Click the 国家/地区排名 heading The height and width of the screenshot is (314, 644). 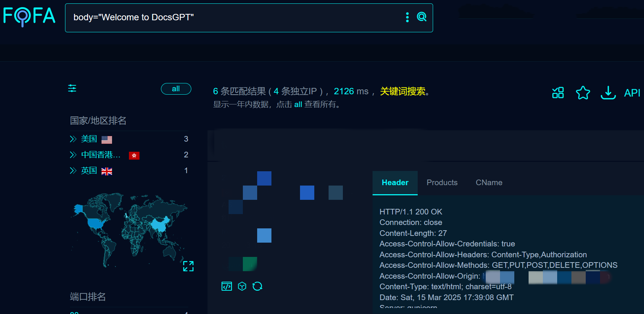click(98, 121)
